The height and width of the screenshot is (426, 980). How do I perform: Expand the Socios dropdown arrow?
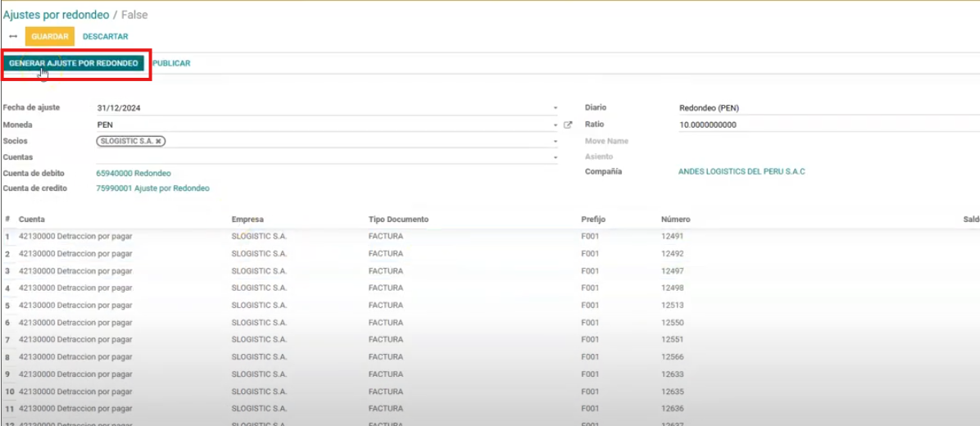(x=555, y=141)
